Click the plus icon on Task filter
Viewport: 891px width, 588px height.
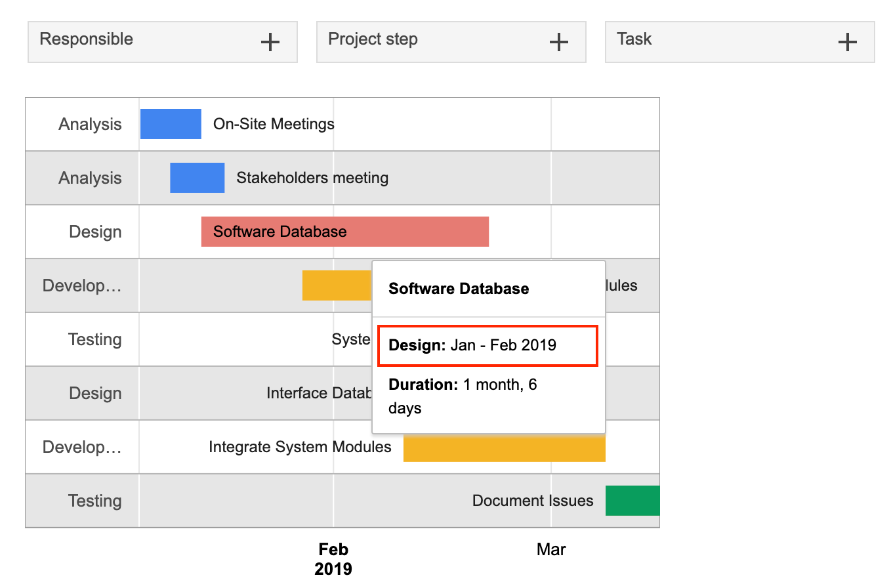tap(847, 43)
